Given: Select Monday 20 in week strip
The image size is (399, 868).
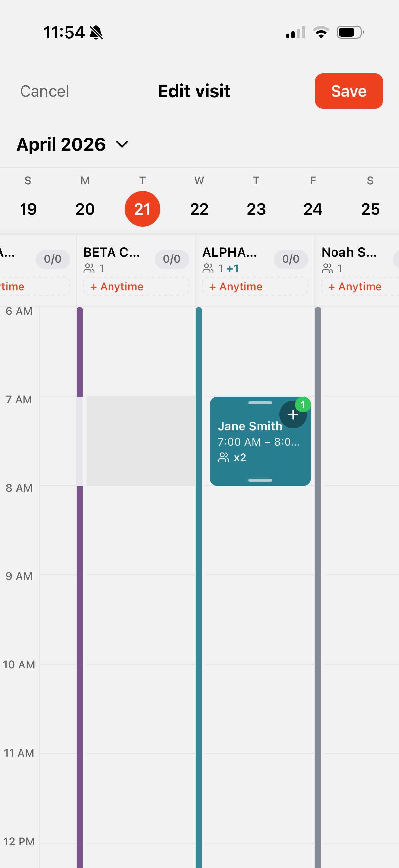Looking at the screenshot, I should point(85,209).
